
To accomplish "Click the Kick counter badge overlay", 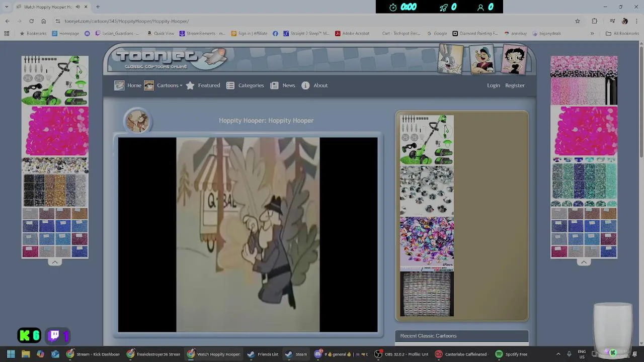I will coord(30,335).
